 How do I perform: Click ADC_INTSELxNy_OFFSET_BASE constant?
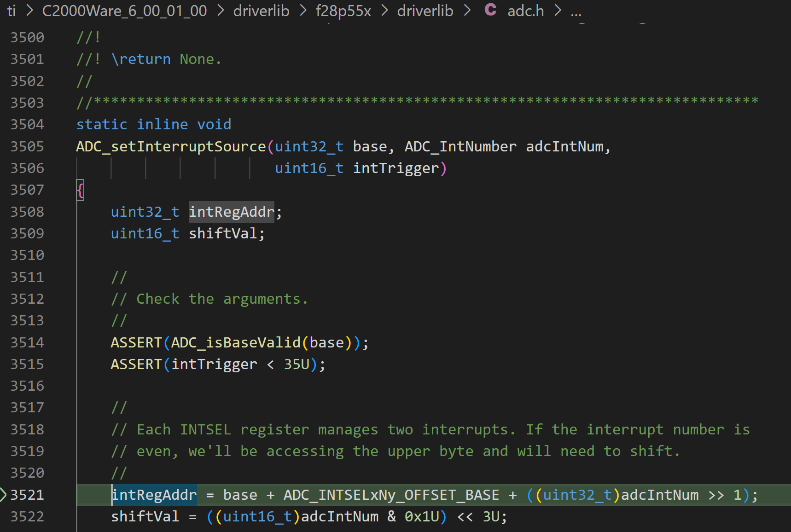click(x=391, y=495)
